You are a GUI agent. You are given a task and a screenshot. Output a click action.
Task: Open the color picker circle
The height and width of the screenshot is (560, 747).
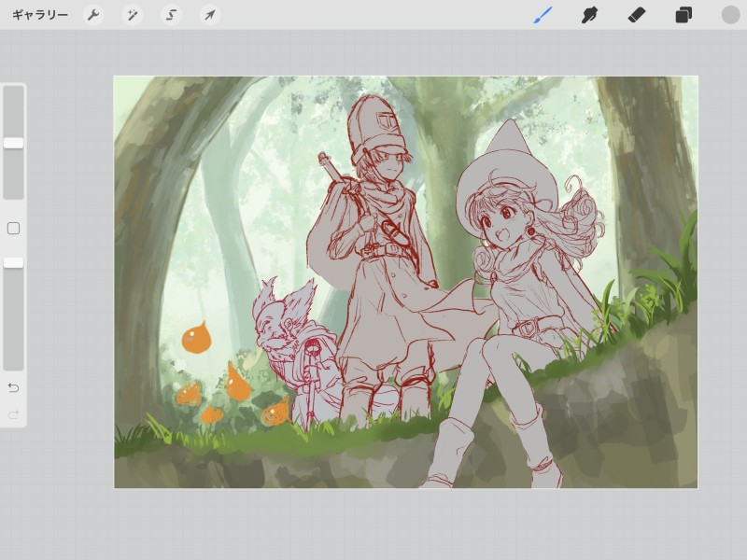(x=730, y=15)
